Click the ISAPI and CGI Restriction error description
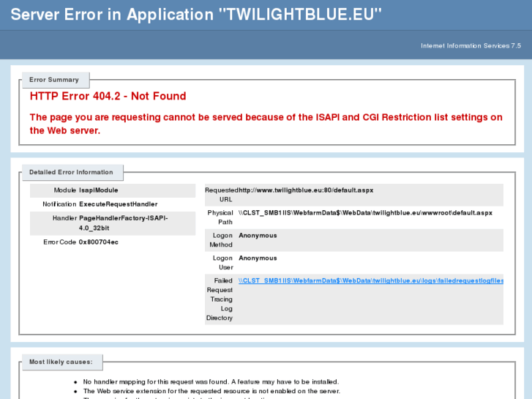Screen dimensions: 532x399 tap(266, 124)
